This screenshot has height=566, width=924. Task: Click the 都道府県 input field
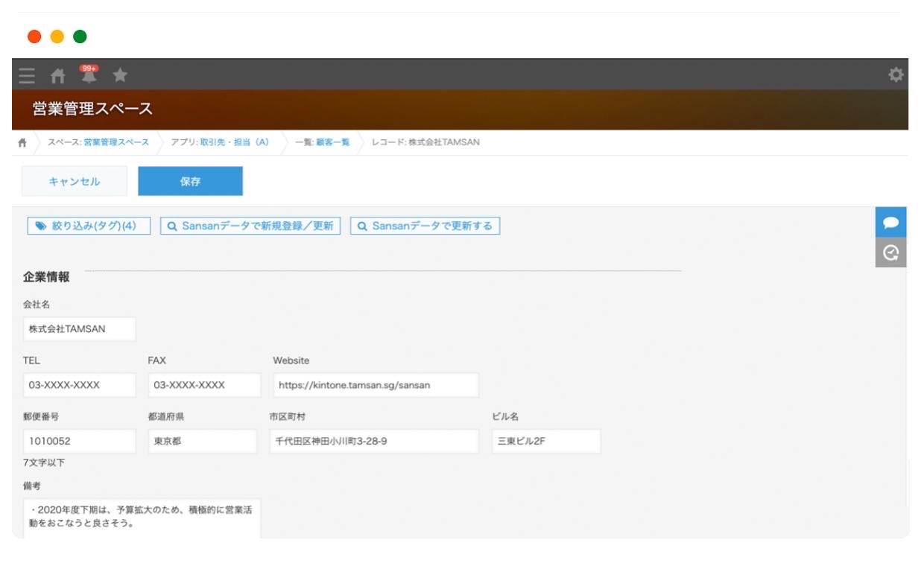click(203, 441)
